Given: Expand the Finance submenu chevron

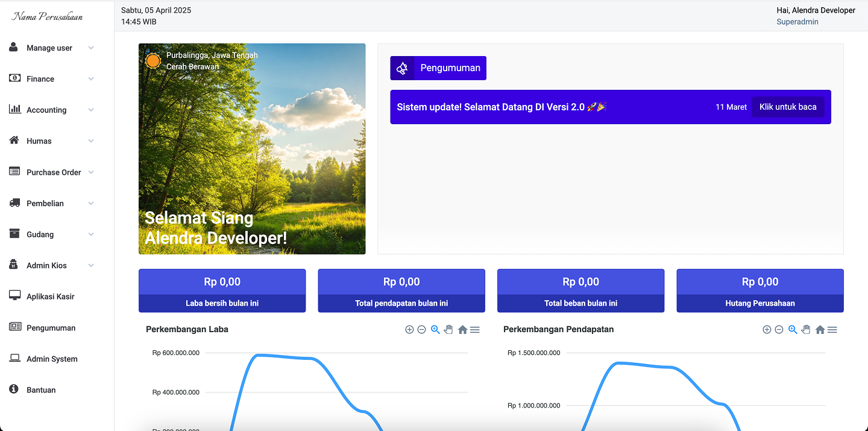Looking at the screenshot, I should [x=91, y=79].
